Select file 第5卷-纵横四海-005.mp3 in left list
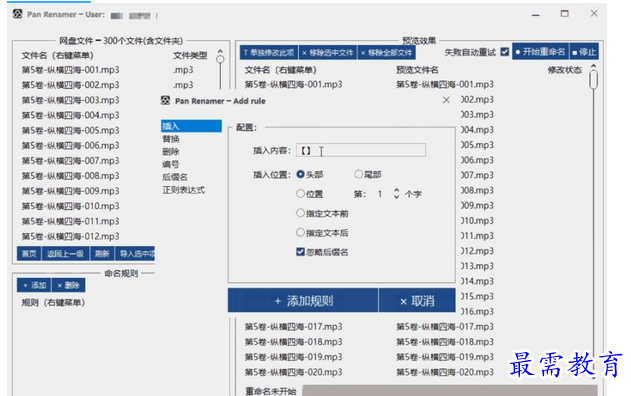Viewport: 631px width, 396px height. pyautogui.click(x=70, y=130)
